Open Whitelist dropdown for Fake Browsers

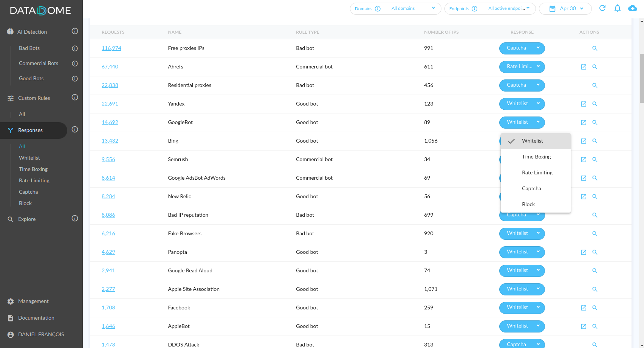point(522,233)
